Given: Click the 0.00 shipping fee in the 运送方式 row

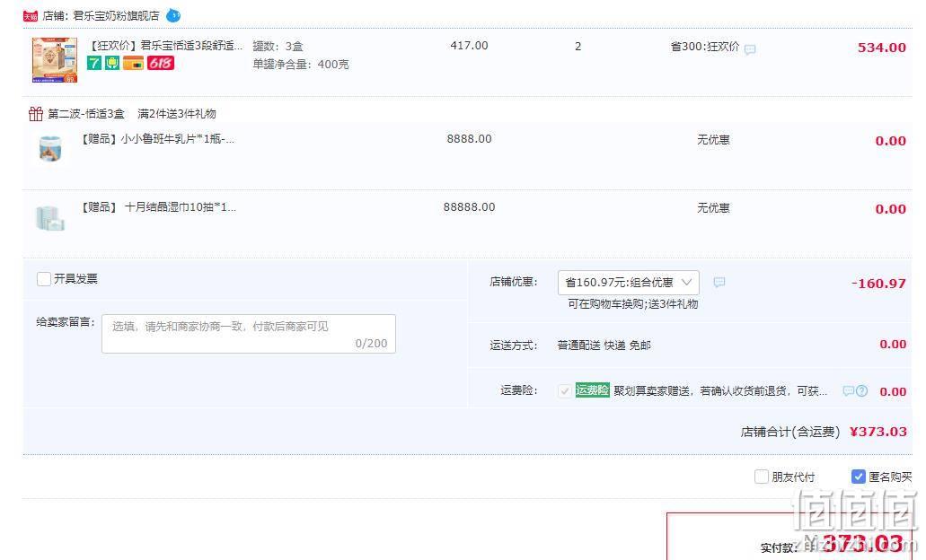Looking at the screenshot, I should coord(893,344).
